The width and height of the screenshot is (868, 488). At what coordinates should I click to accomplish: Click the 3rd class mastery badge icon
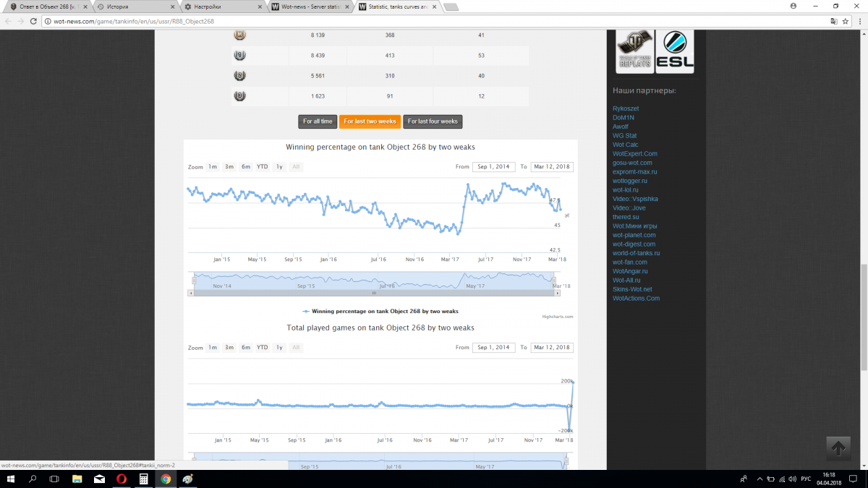click(239, 96)
